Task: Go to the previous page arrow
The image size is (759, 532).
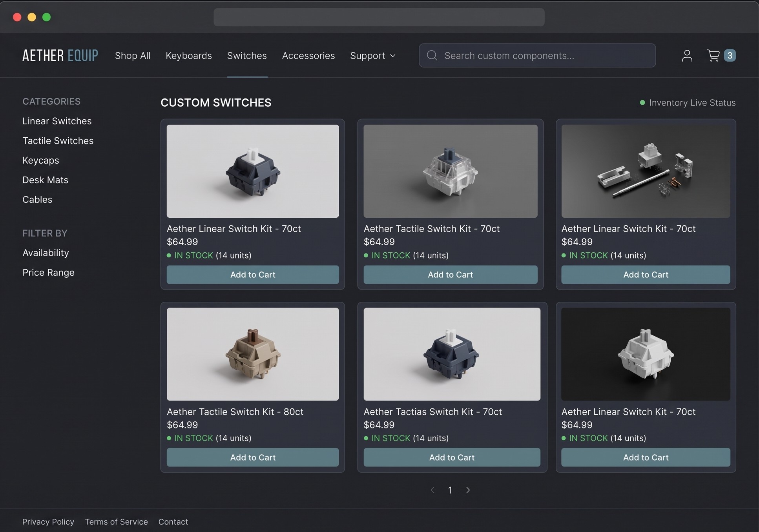Action: pos(432,490)
